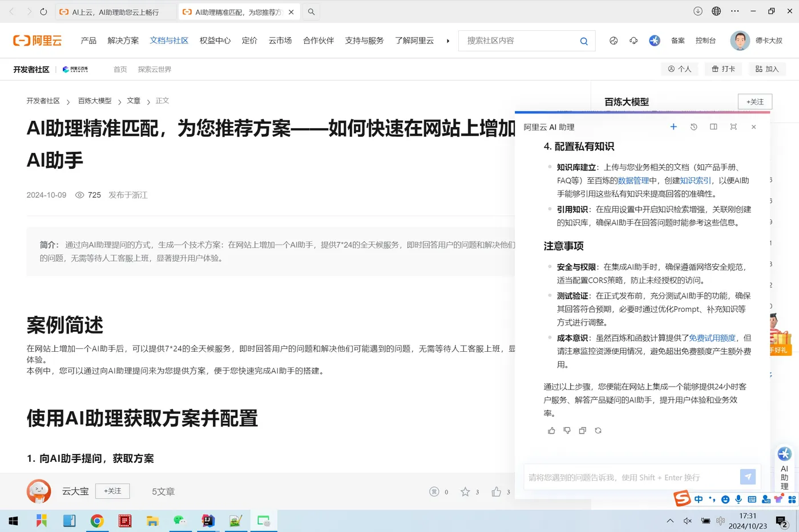Like the article with thumbs-up icon
799x532 pixels.
click(x=496, y=492)
